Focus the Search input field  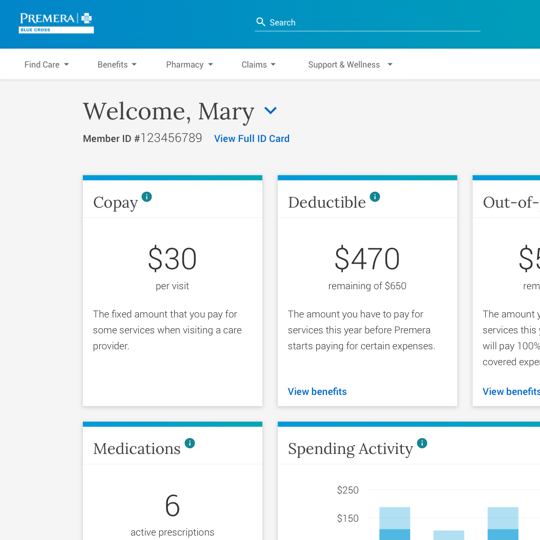367,22
